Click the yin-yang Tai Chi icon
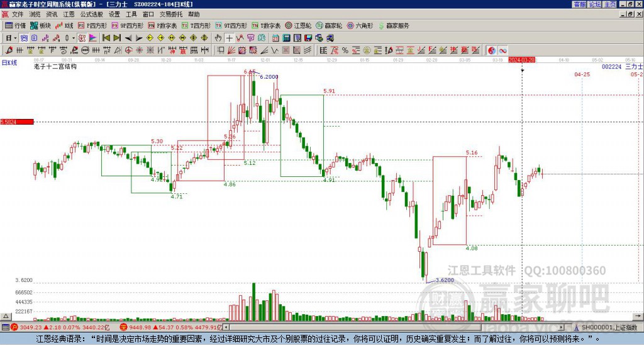Image resolution: width=644 pixels, height=345 pixels. tap(492, 50)
